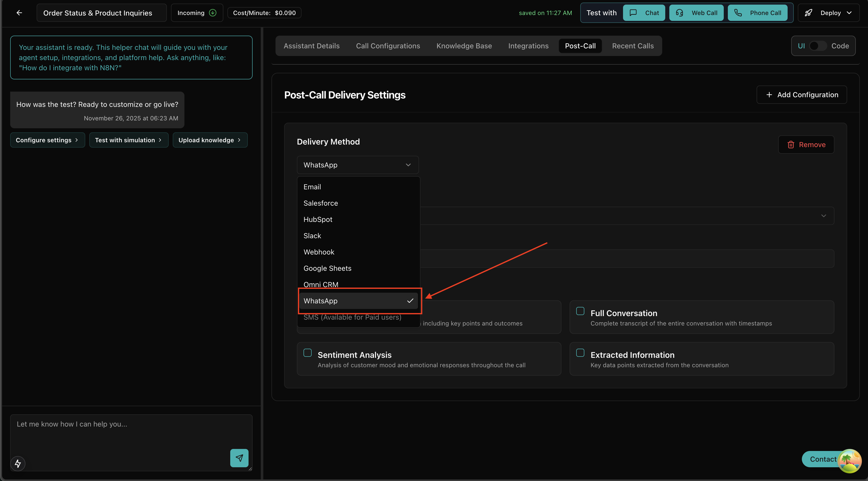The image size is (868, 481).
Task: Click the lightning bolt quick actions icon
Action: pyautogui.click(x=18, y=463)
